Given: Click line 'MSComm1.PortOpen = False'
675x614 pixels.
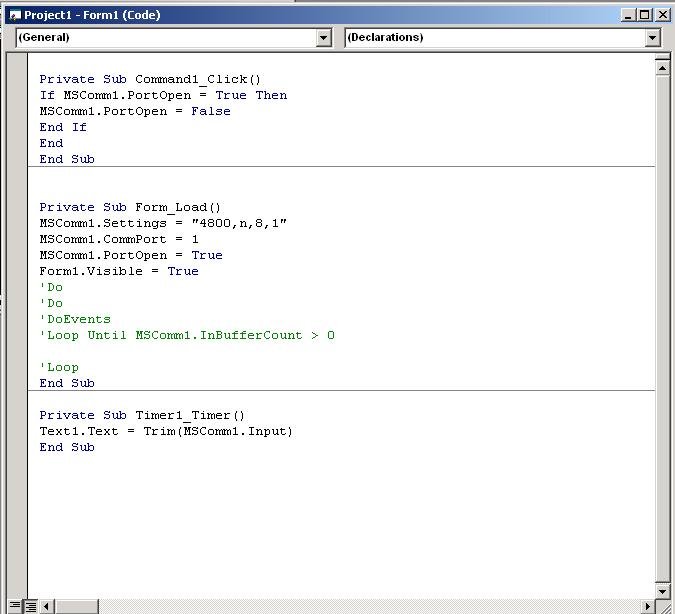Looking at the screenshot, I should pos(135,112).
